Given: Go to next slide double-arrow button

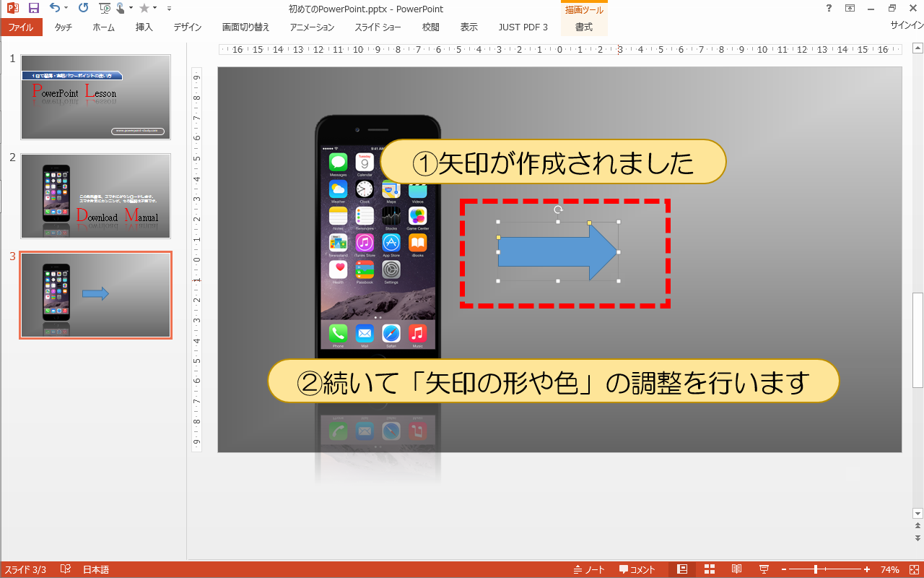Looking at the screenshot, I should (918, 538).
